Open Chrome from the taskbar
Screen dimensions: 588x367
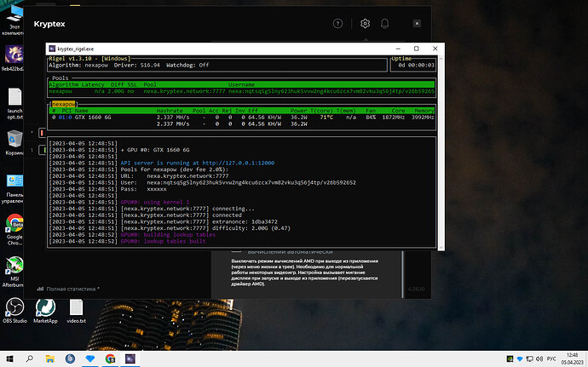point(110,358)
